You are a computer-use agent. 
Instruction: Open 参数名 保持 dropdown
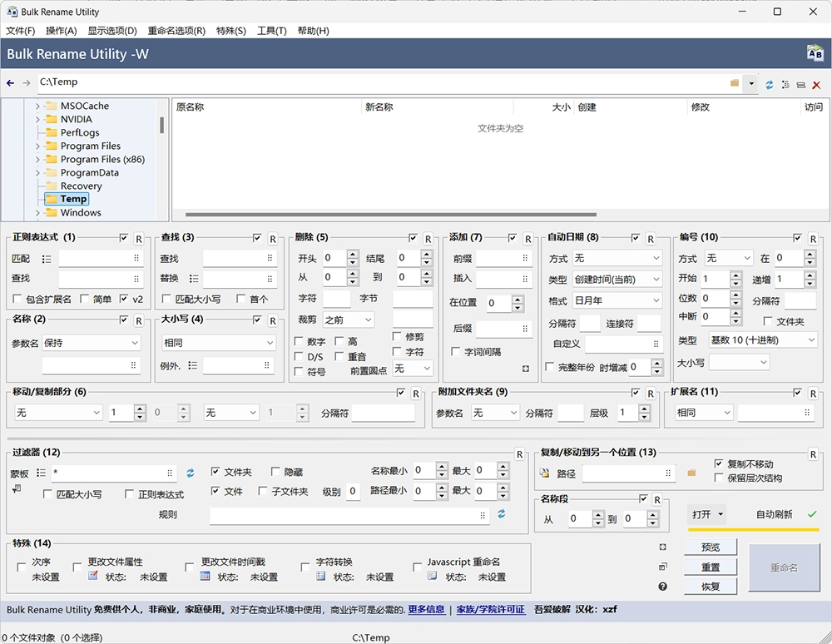click(x=92, y=344)
